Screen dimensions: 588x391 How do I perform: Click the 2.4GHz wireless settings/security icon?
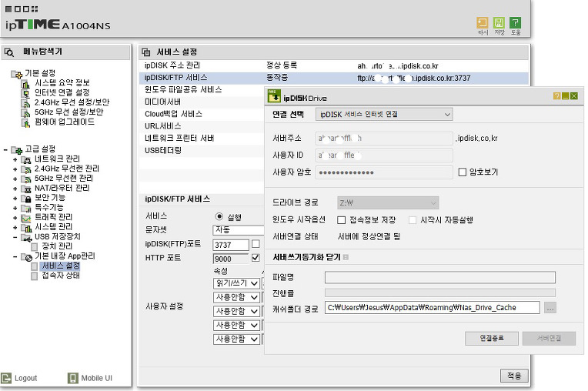click(25, 102)
